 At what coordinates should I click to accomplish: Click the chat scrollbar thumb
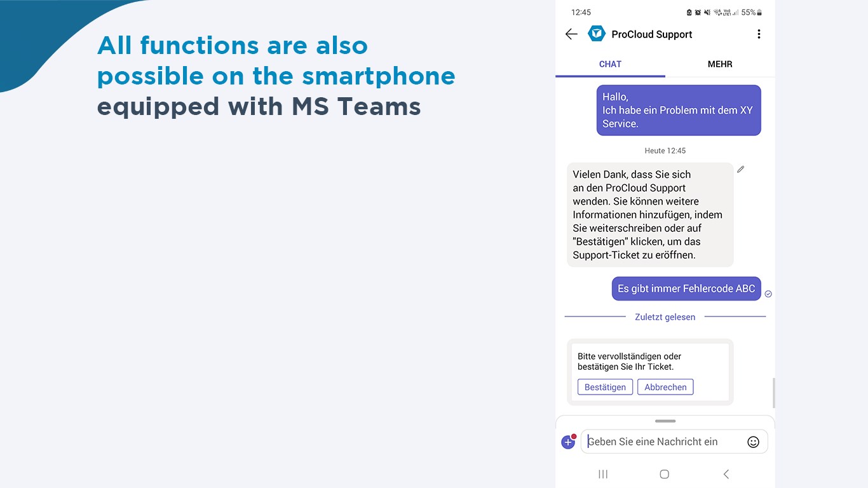773,393
